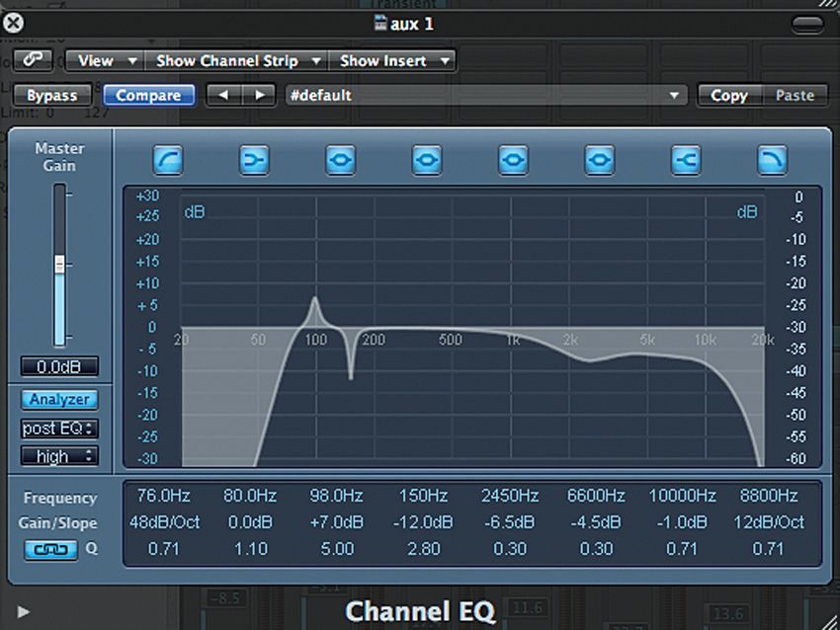Toggle the Analyzer on

click(x=59, y=399)
